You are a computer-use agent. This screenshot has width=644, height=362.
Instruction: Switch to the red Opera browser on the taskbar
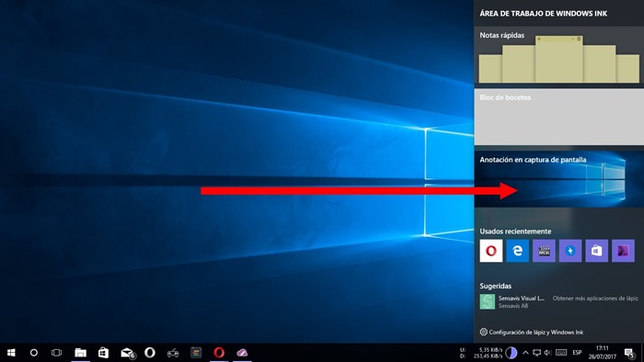click(x=219, y=353)
